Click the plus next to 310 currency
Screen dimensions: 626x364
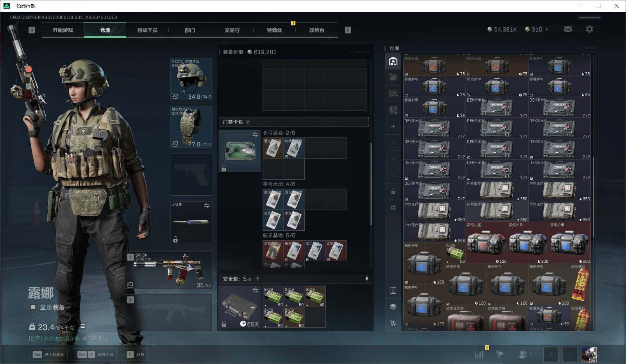546,29
